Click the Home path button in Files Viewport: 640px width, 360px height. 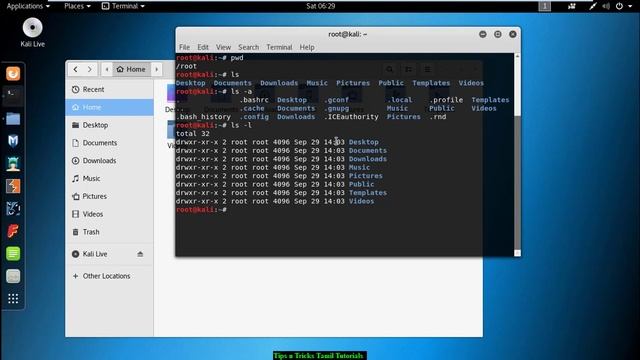click(131, 69)
